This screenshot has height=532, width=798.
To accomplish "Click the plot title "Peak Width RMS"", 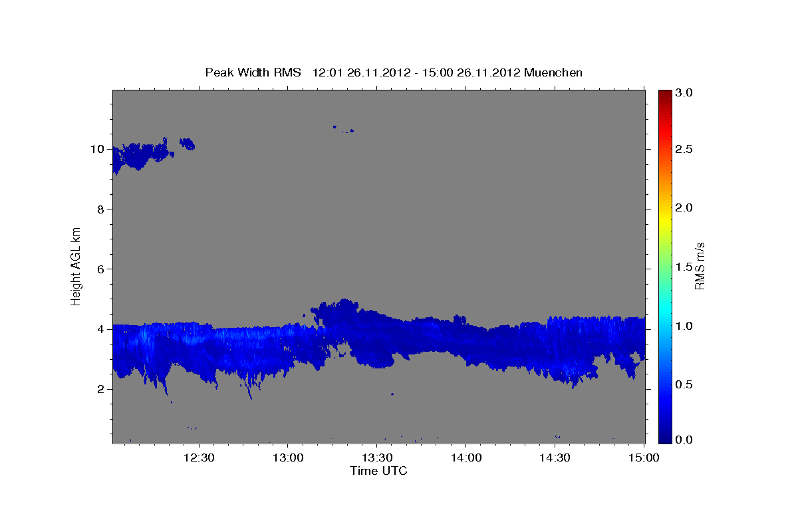I will click(253, 72).
